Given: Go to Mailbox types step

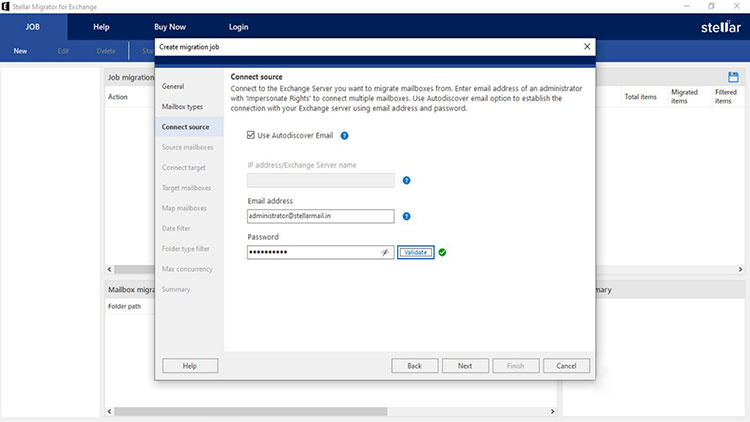Looking at the screenshot, I should coord(182,107).
